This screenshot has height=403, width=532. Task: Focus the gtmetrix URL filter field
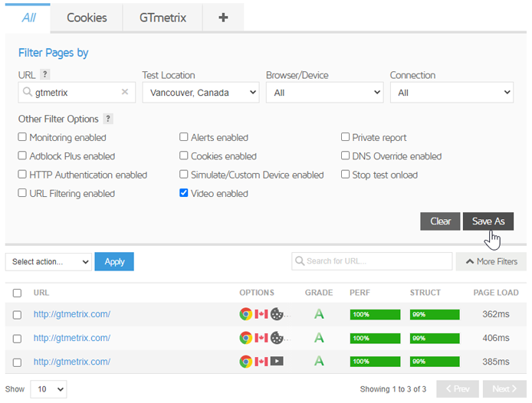[x=77, y=92]
